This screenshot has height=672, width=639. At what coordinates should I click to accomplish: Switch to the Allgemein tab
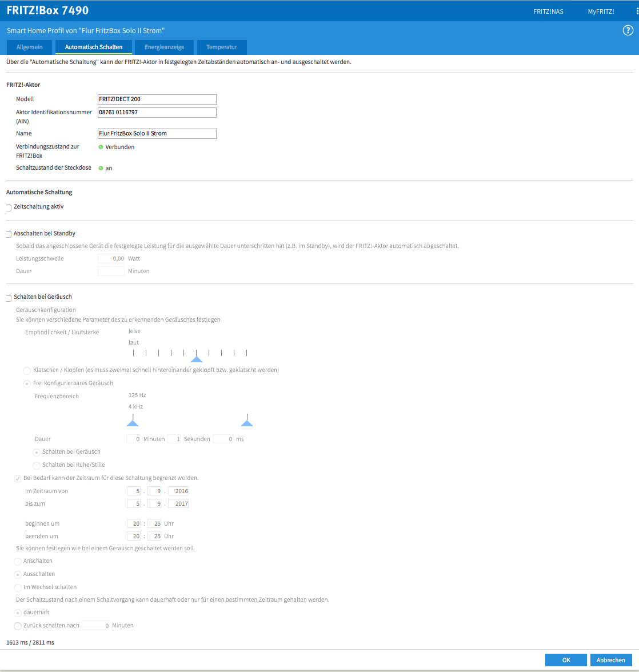(30, 47)
